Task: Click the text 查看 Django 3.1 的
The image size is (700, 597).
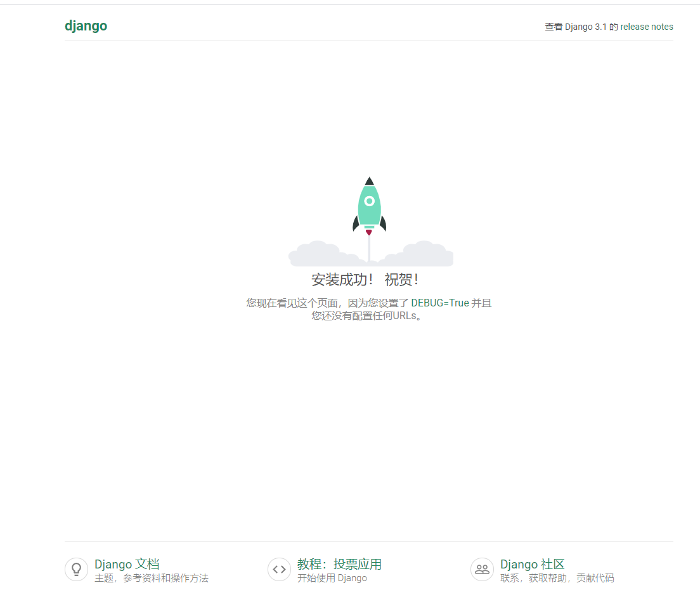Action: [x=581, y=27]
